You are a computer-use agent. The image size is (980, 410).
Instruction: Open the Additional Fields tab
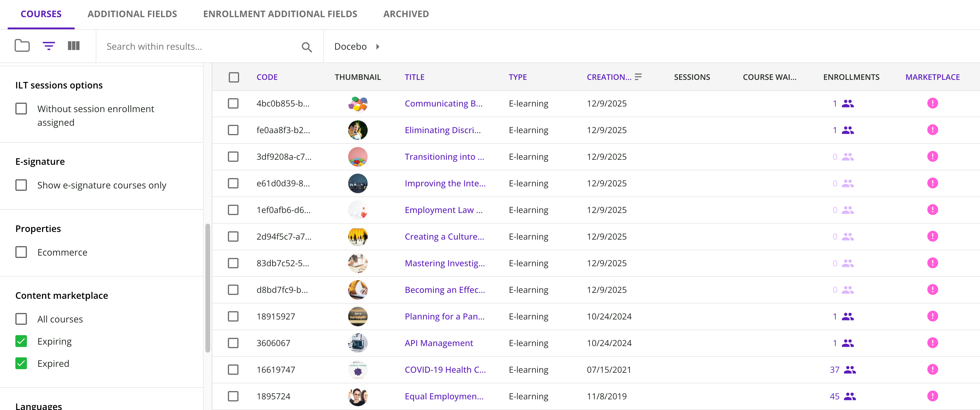(x=132, y=14)
